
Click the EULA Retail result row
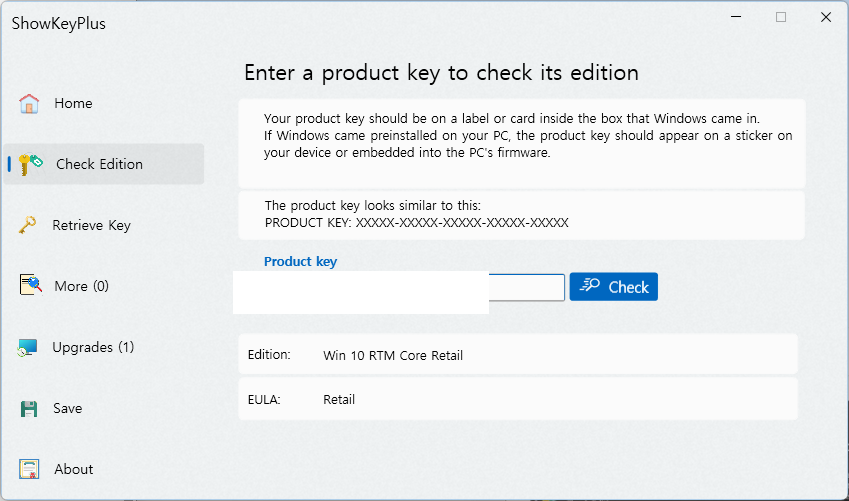(518, 400)
